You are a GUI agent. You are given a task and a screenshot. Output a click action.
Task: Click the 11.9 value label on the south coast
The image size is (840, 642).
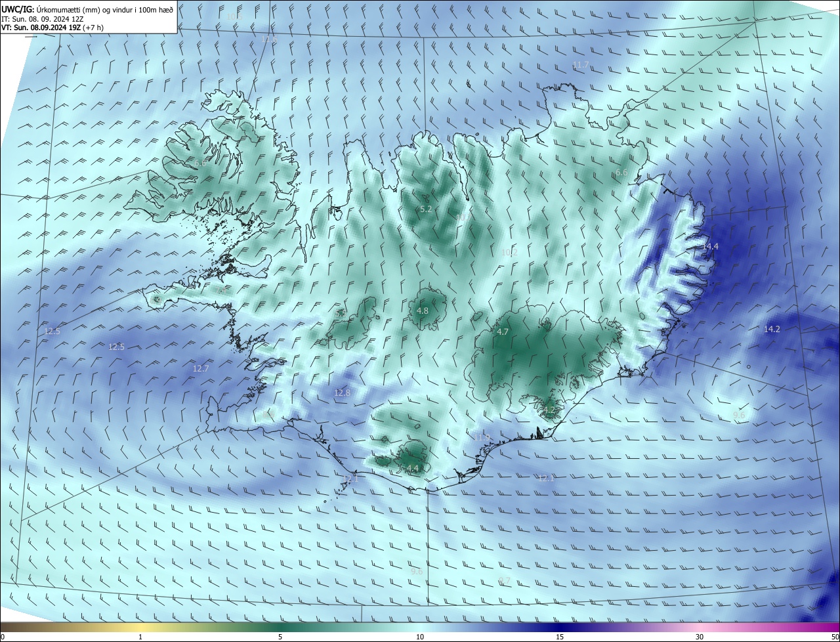pyautogui.click(x=482, y=437)
